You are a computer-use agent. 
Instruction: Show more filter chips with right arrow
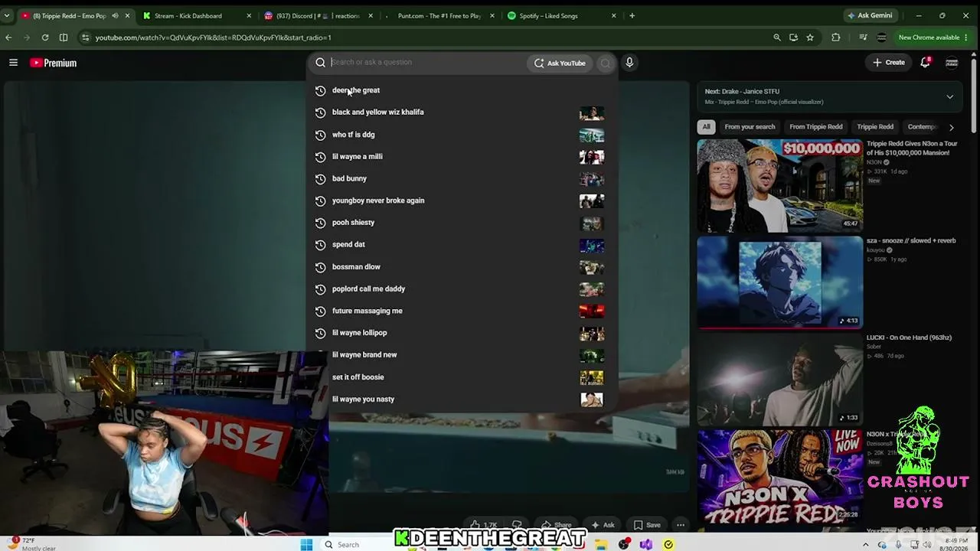pyautogui.click(x=951, y=127)
